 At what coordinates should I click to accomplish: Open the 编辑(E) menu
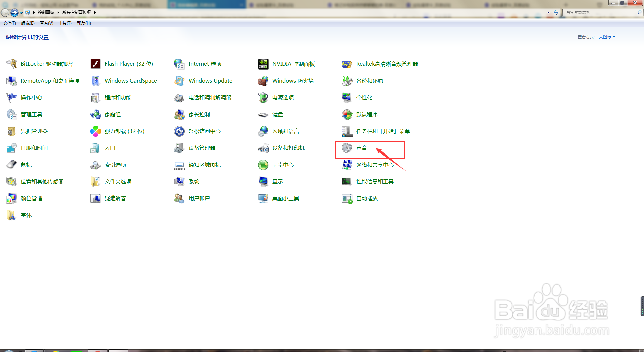pos(28,23)
